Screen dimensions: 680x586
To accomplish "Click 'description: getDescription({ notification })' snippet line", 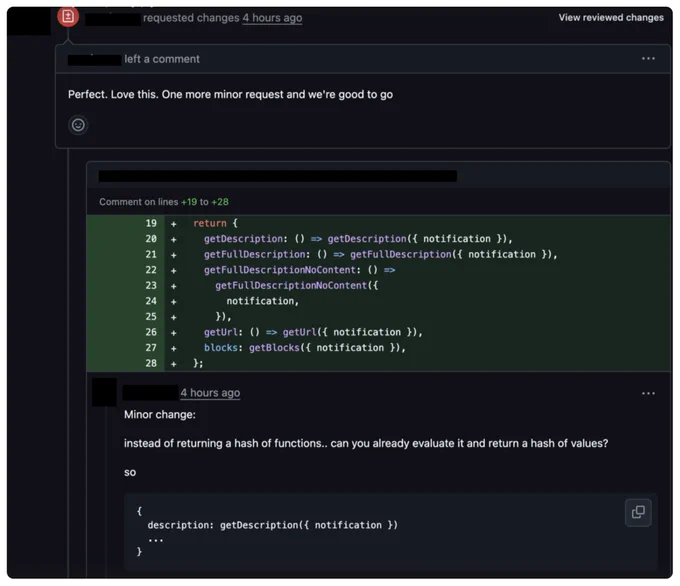I will pos(272,525).
